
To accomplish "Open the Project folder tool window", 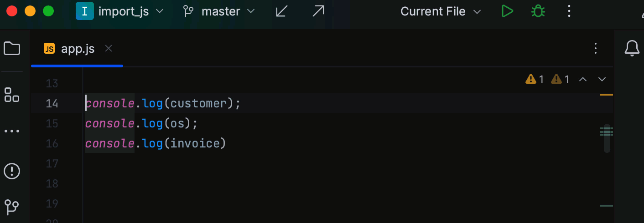I will pos(12,48).
